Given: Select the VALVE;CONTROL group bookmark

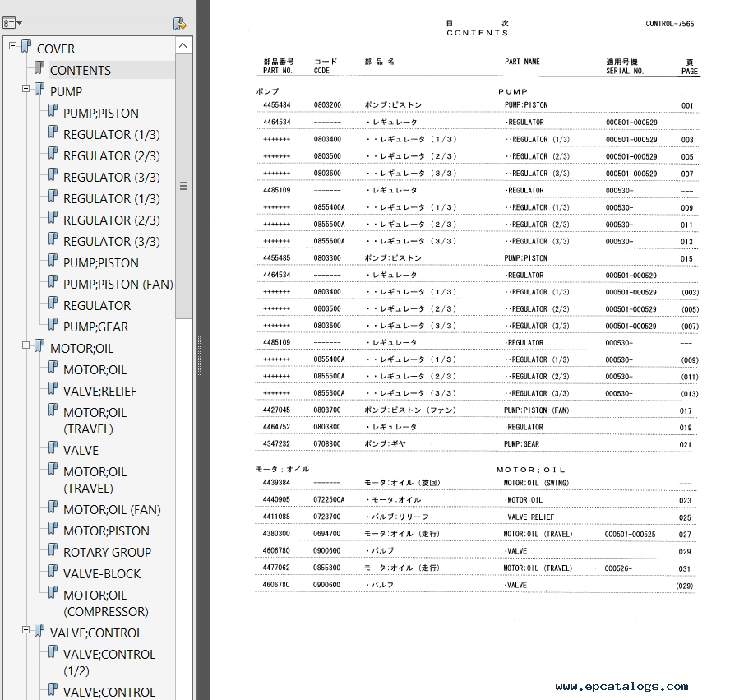Looking at the screenshot, I should [96, 633].
